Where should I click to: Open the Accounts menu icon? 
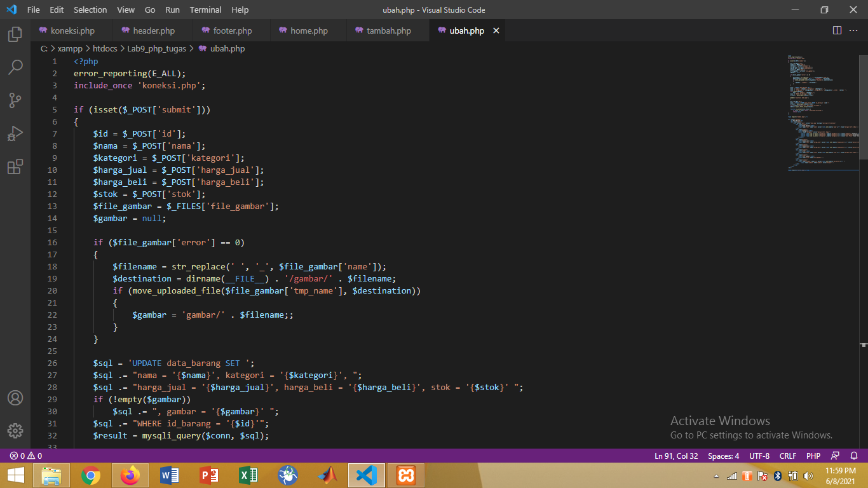point(15,398)
